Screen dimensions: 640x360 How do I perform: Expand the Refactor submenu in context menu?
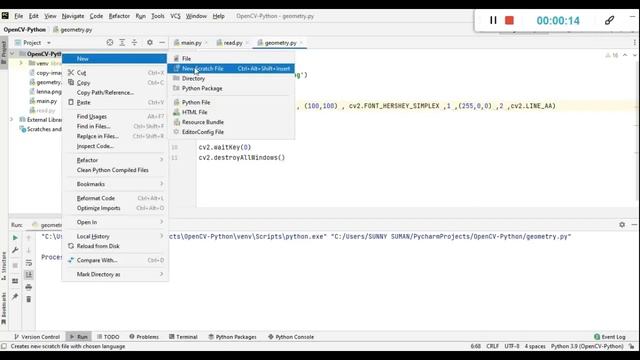[x=115, y=160]
